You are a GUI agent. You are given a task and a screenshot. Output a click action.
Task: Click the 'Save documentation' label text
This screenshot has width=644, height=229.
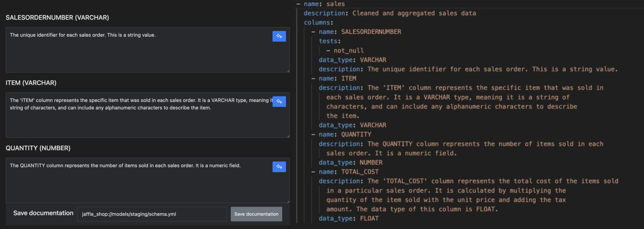click(43, 213)
